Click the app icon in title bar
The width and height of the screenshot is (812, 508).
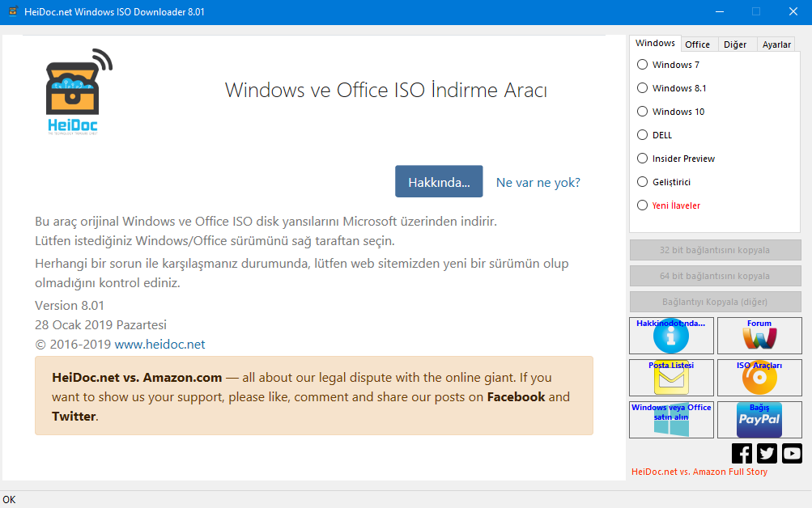click(13, 11)
